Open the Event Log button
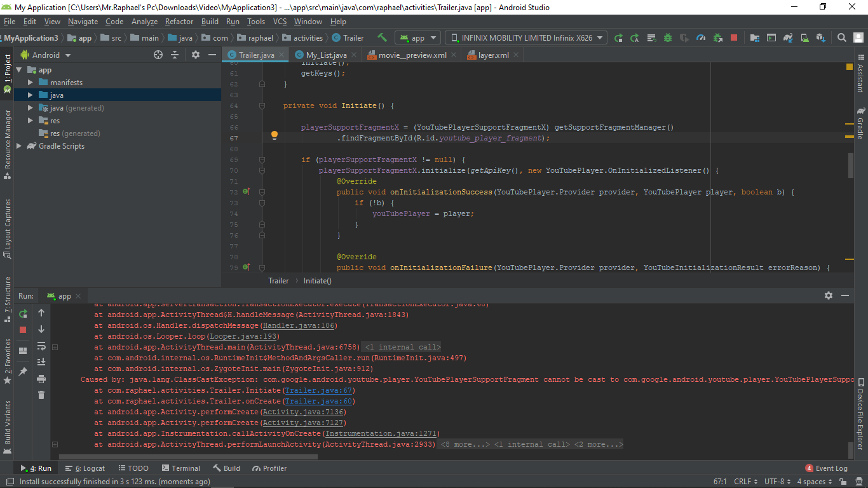This screenshot has width=868, height=488. coord(826,468)
